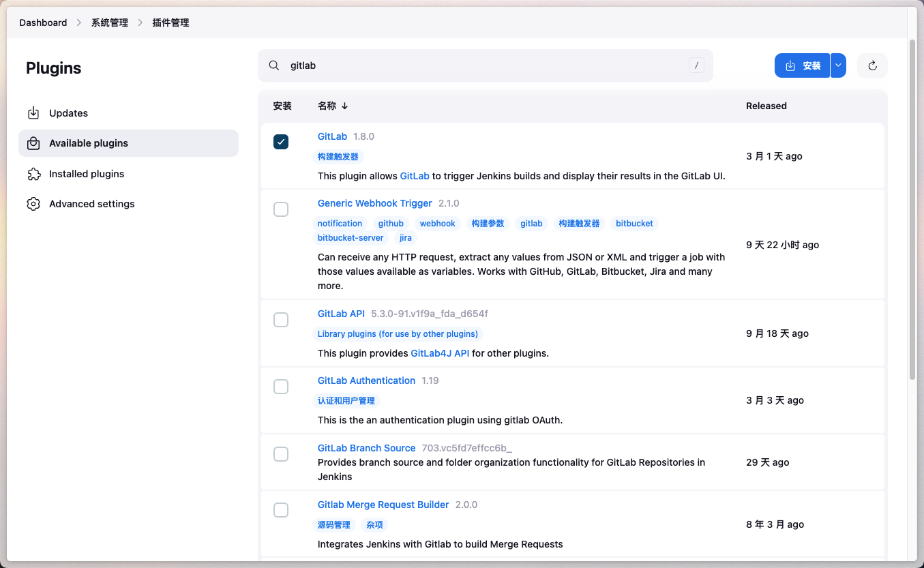Screen dimensions: 924x568
Task: Click the Available plugins bag icon
Action: [33, 143]
